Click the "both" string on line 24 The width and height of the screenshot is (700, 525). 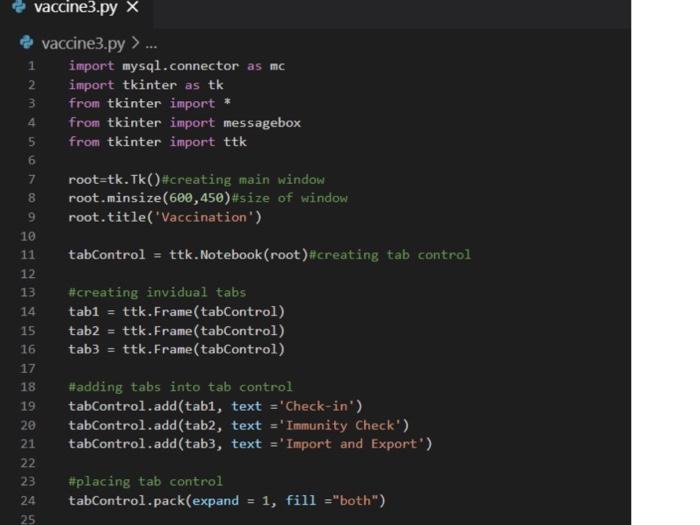355,500
